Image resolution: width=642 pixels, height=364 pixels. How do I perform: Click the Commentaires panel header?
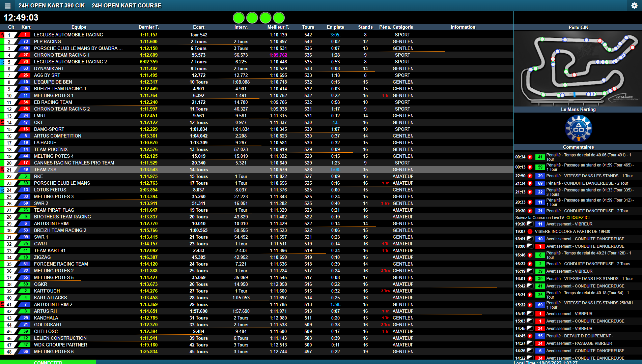[578, 147]
